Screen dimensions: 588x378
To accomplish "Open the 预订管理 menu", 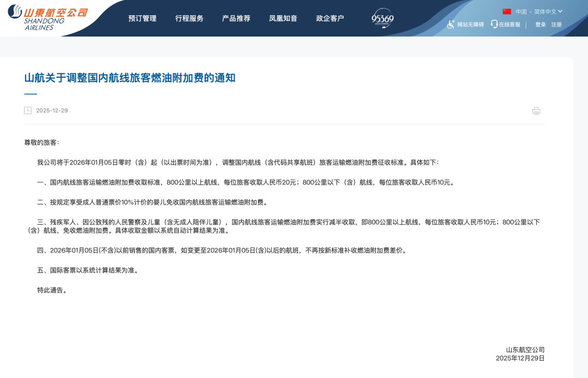I will [x=142, y=18].
